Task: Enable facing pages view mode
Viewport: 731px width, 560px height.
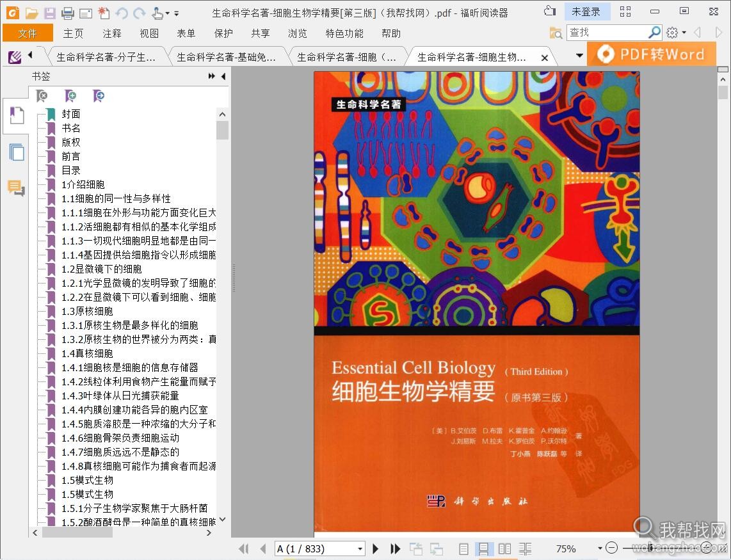Action: click(x=504, y=549)
